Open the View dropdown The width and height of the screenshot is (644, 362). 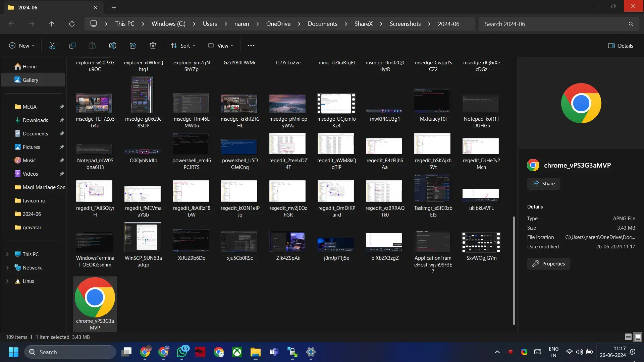click(x=221, y=46)
